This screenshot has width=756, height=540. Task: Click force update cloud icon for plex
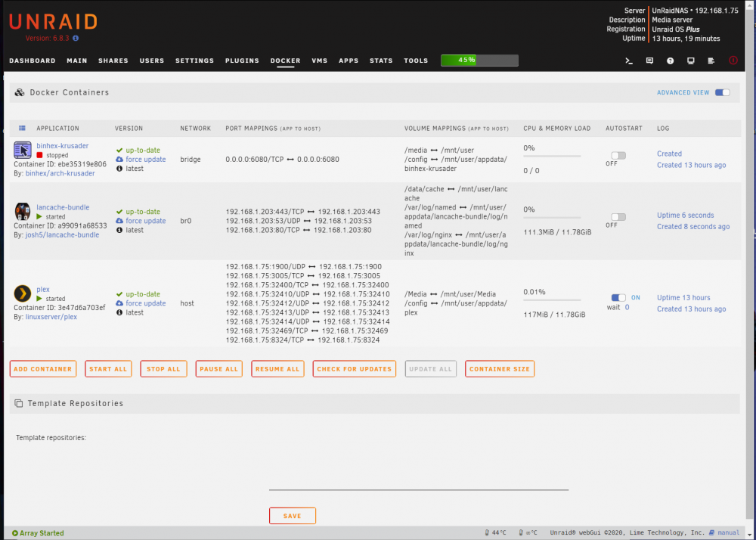point(119,303)
